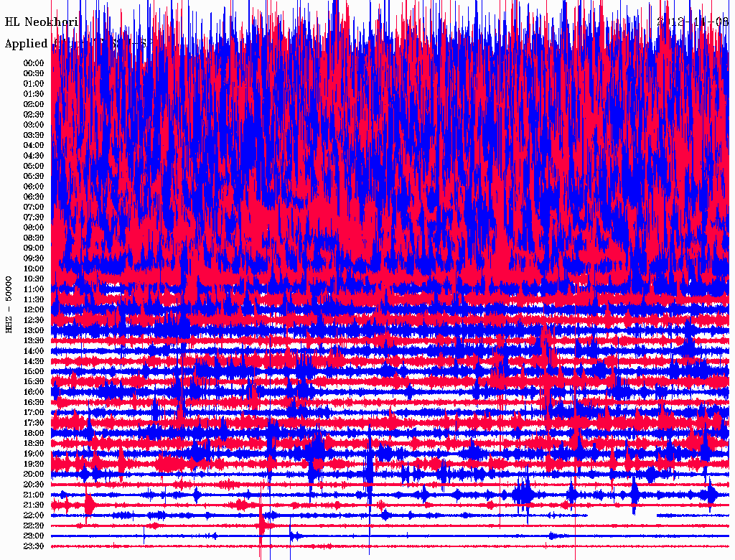Select the 19:30 time label
735x560 pixels.
tap(34, 464)
